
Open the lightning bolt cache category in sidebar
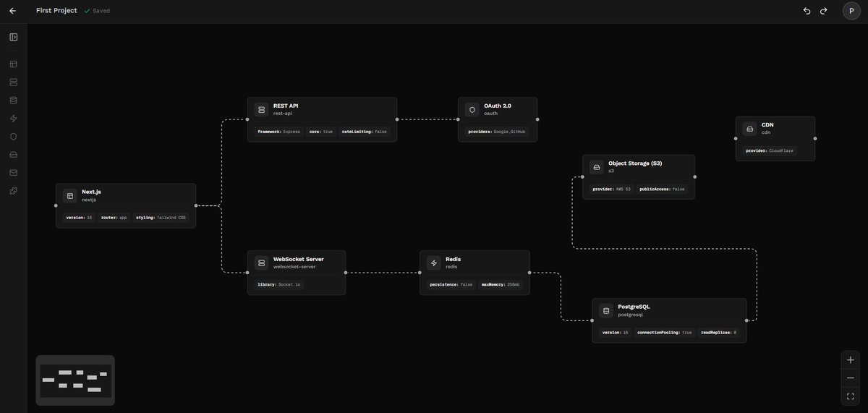coord(13,119)
